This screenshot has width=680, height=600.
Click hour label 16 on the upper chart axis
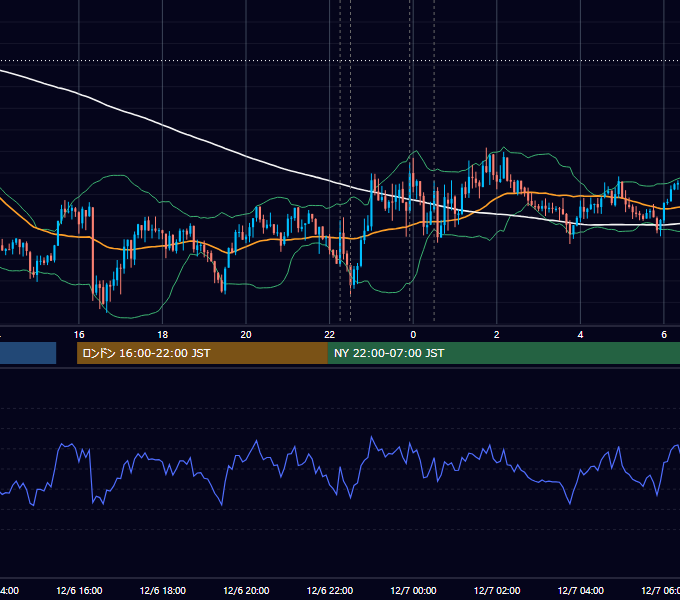pyautogui.click(x=79, y=335)
